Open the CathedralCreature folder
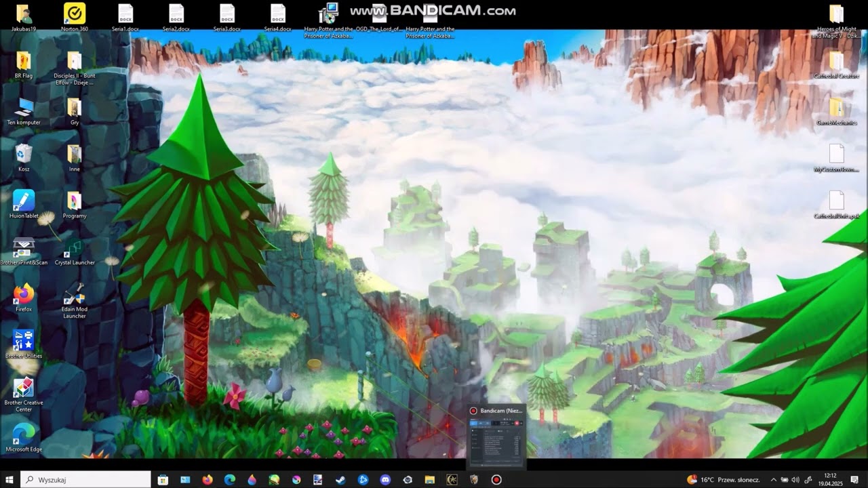The width and height of the screenshot is (868, 488). (x=836, y=65)
